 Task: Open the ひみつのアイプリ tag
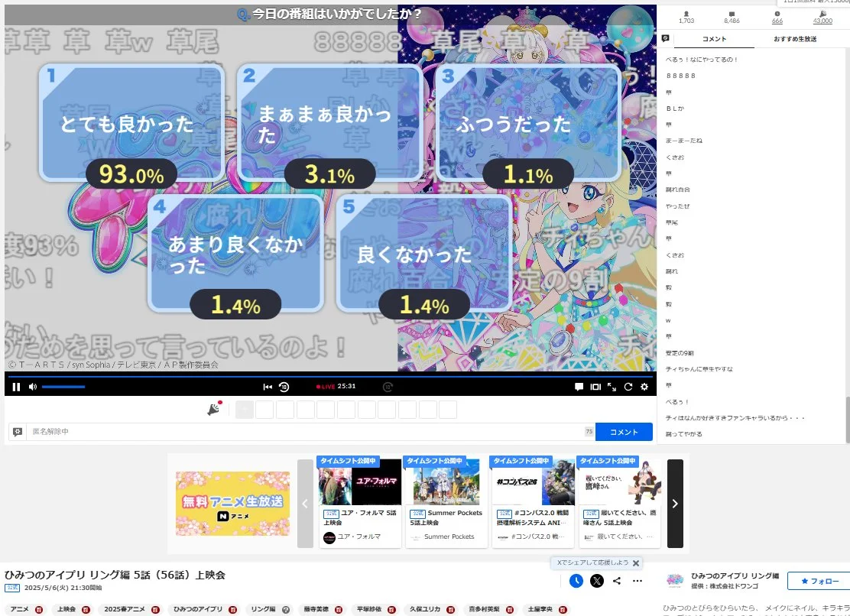click(198, 609)
